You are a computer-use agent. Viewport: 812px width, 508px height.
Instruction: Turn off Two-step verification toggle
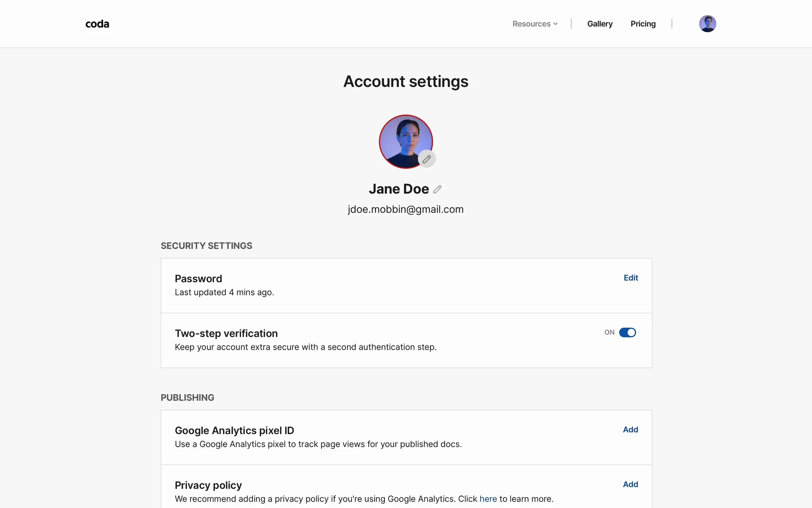pos(627,332)
